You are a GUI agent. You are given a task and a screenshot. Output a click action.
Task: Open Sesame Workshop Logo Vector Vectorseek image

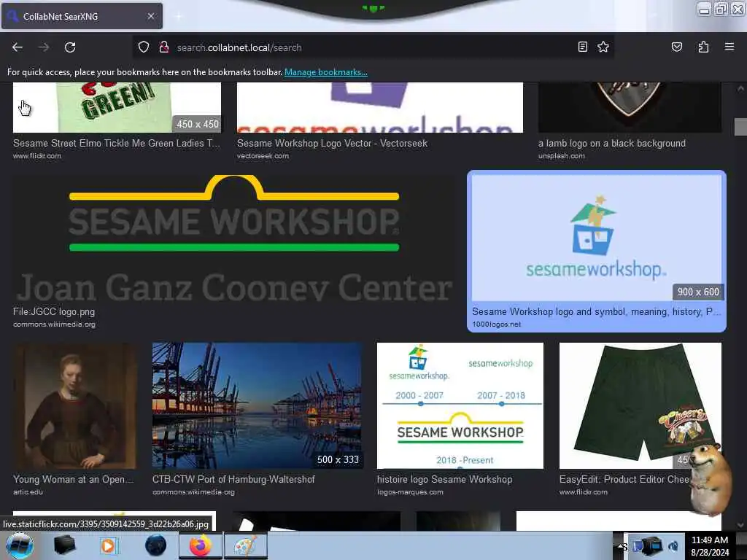click(379, 107)
